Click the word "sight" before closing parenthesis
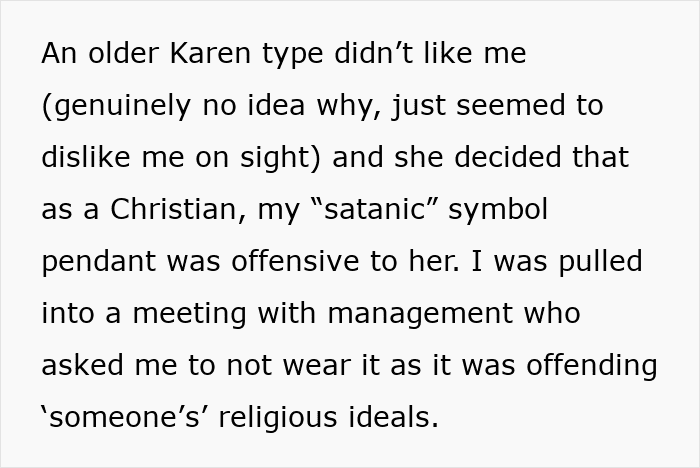This screenshot has width=700, height=468. click(275, 159)
